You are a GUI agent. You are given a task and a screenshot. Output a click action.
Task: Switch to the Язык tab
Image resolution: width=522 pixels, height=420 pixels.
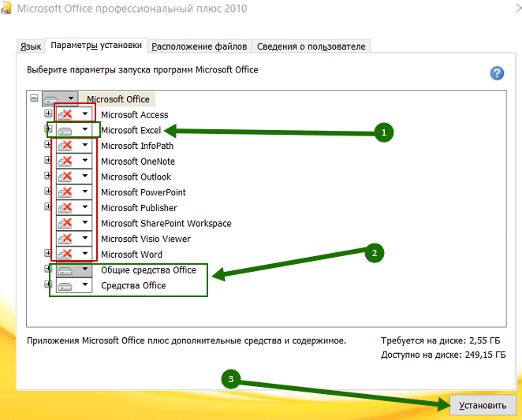tap(31, 46)
